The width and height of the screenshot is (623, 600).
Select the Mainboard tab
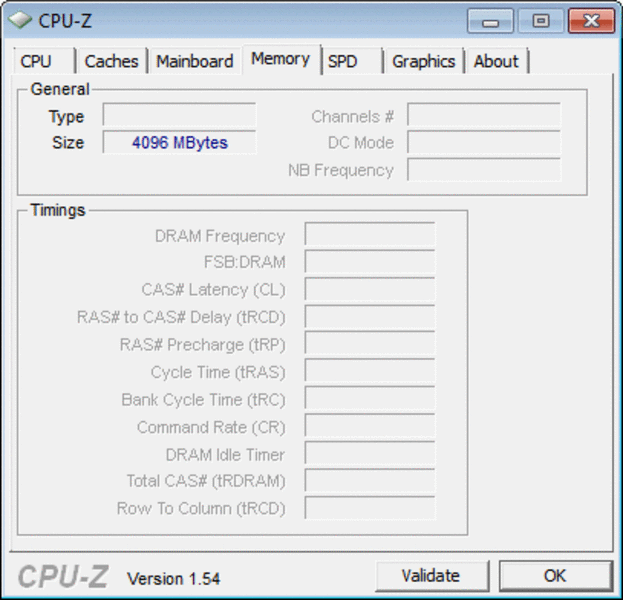(x=195, y=61)
